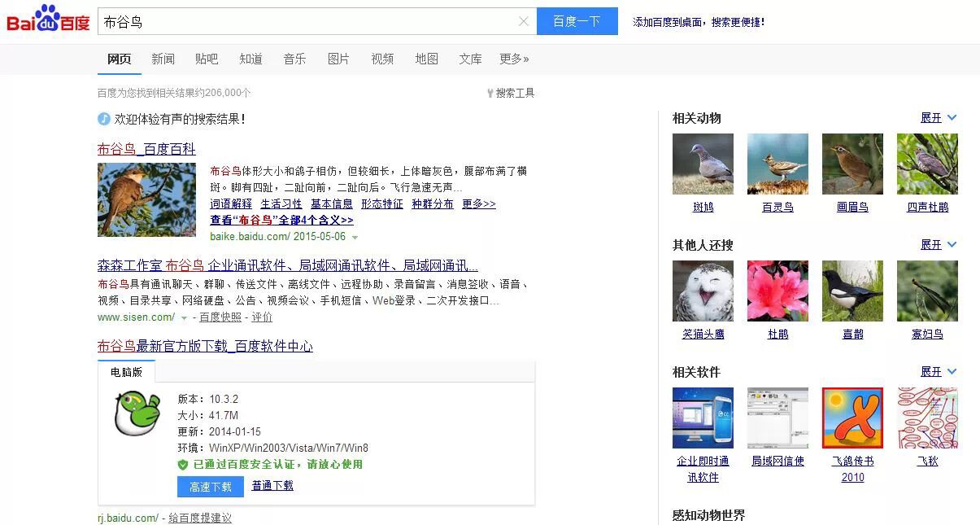The width and height of the screenshot is (980, 525).
Task: Open the 生活习性 sub-link
Action: click(281, 203)
